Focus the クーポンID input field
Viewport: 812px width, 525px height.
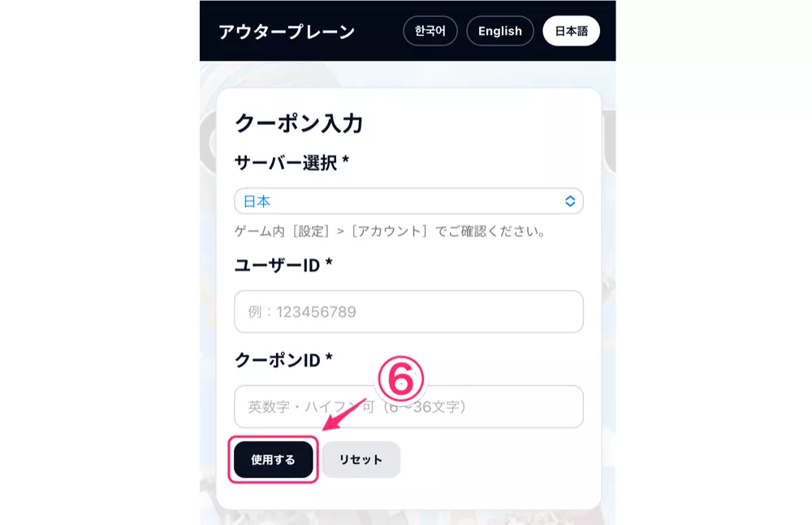point(408,406)
